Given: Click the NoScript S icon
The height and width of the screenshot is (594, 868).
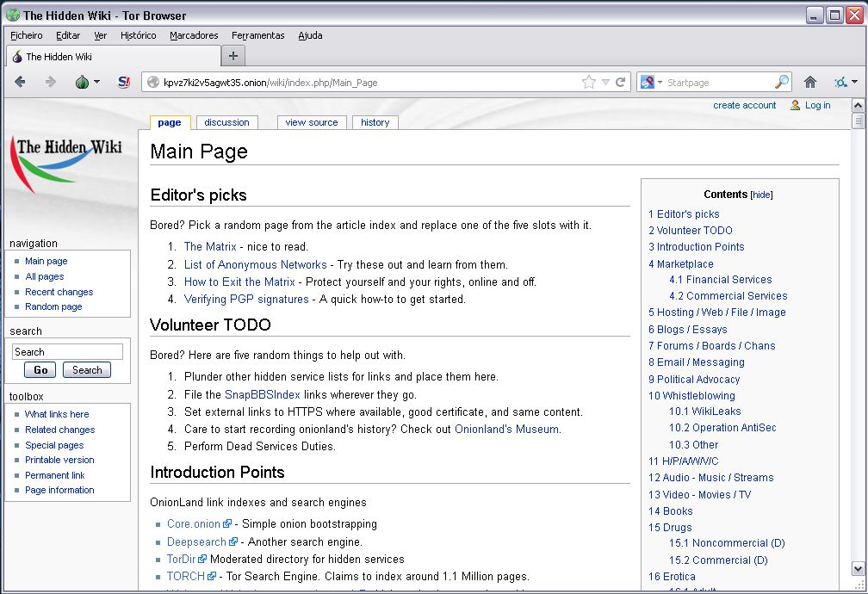Looking at the screenshot, I should click(124, 83).
